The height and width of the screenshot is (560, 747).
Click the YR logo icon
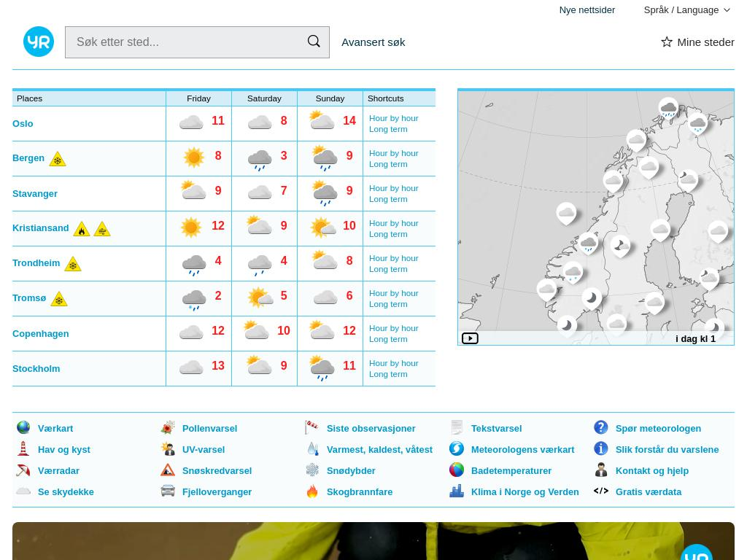pos(39,42)
